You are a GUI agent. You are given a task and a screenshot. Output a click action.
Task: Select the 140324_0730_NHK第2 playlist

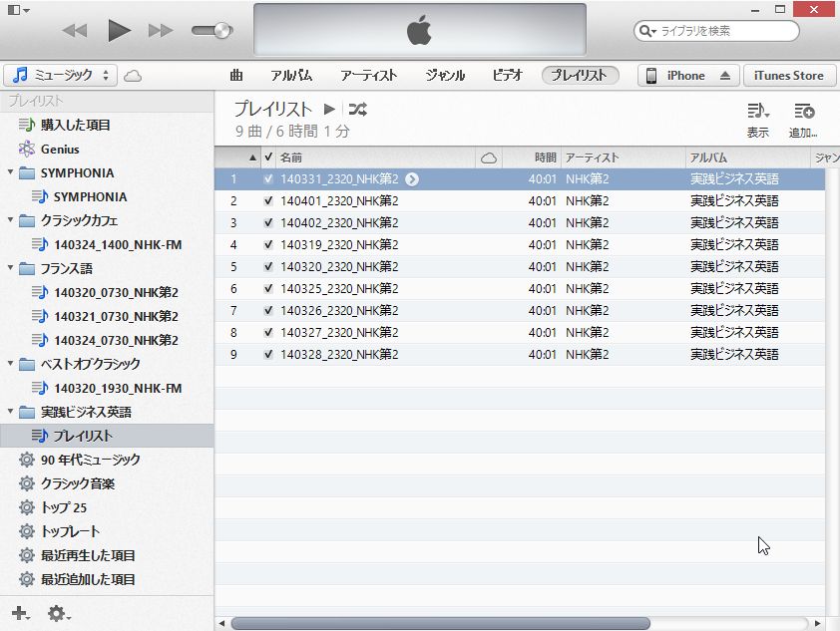[105, 340]
